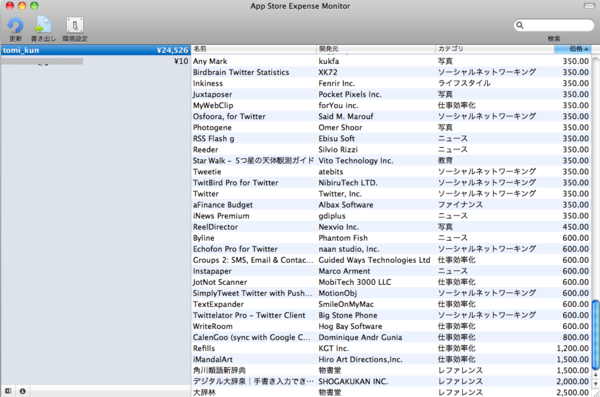Select the JotNot Scanner row
This screenshot has width=600, height=397.
pyautogui.click(x=391, y=282)
